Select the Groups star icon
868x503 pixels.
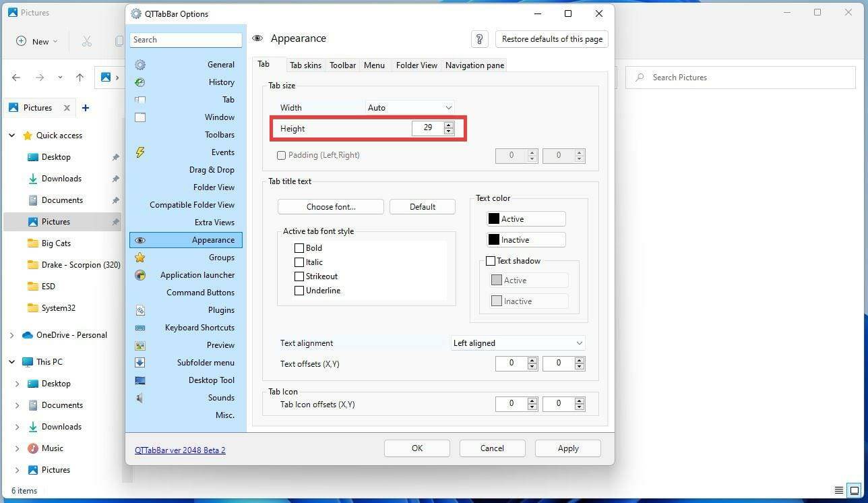(140, 257)
